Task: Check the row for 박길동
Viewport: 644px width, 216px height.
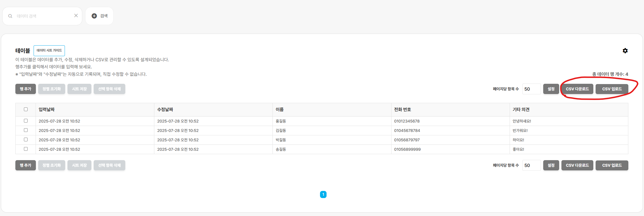Action: coord(26,140)
